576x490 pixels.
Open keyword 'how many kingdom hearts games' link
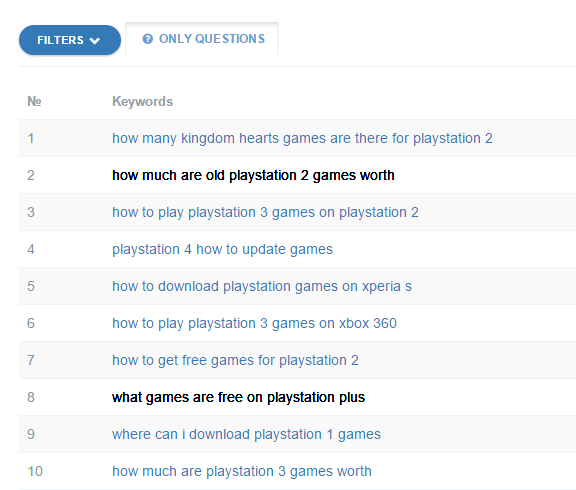click(302, 138)
